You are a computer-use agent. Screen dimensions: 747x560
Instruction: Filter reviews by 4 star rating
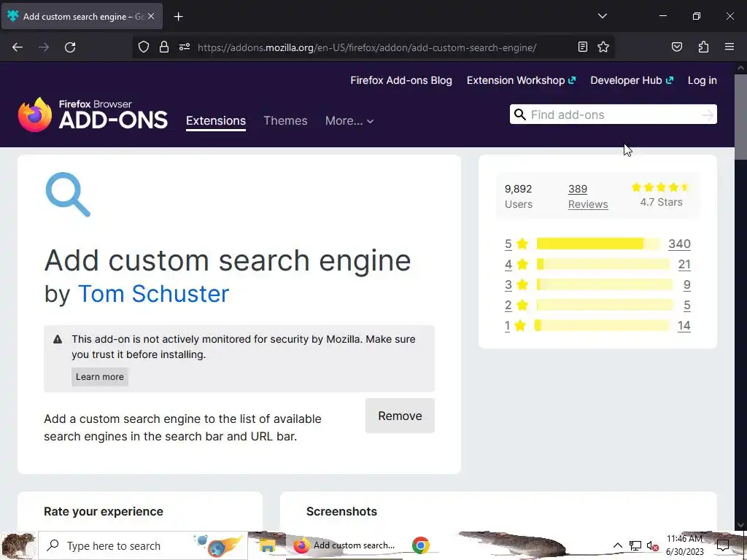point(516,264)
